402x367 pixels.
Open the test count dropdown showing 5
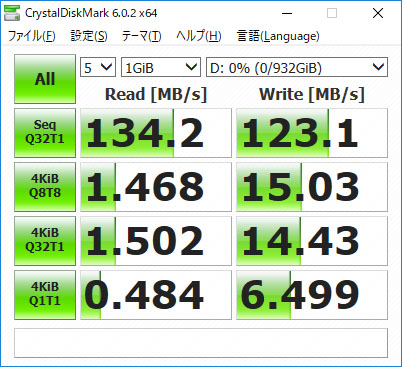click(x=98, y=67)
